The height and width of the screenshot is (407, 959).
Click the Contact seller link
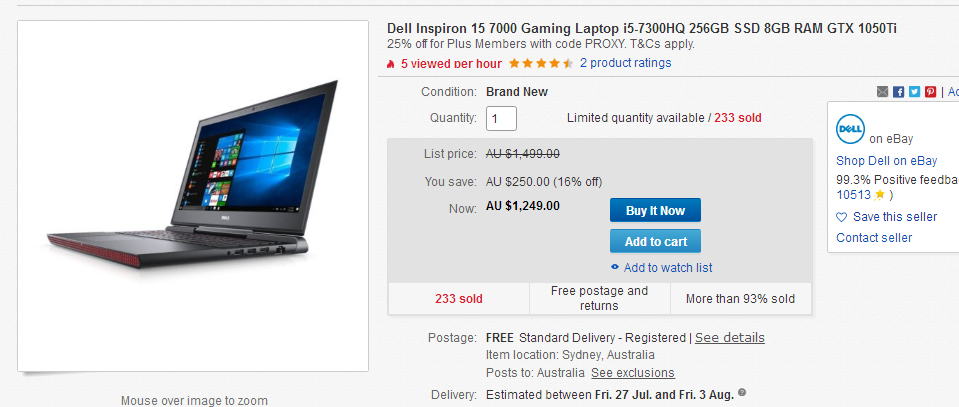point(874,237)
